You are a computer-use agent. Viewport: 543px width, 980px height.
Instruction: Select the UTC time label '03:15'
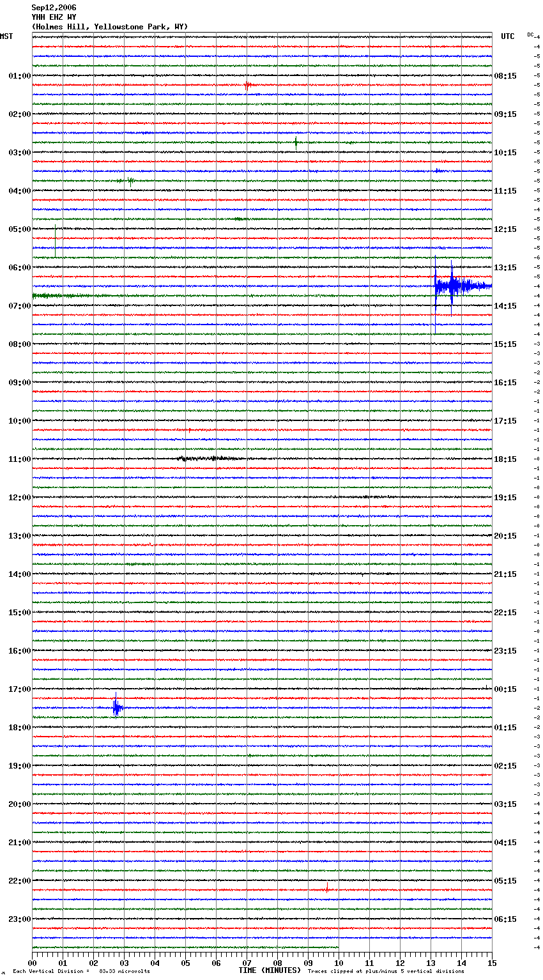click(505, 804)
